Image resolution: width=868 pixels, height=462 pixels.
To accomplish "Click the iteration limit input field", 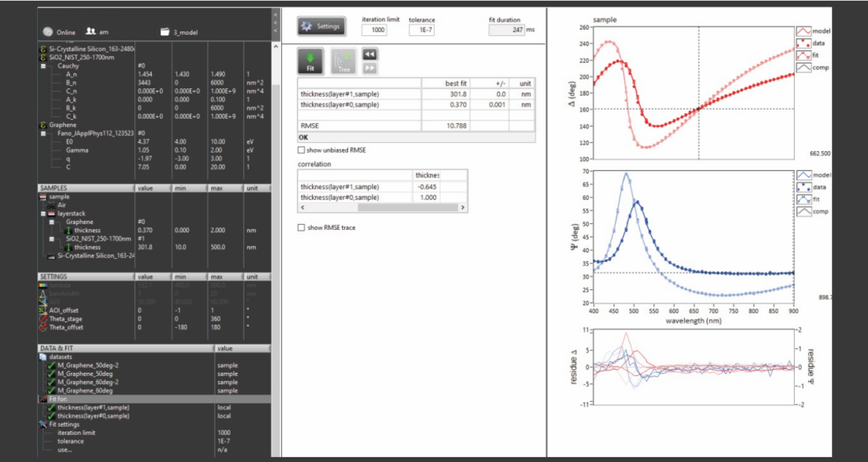I will pyautogui.click(x=375, y=30).
